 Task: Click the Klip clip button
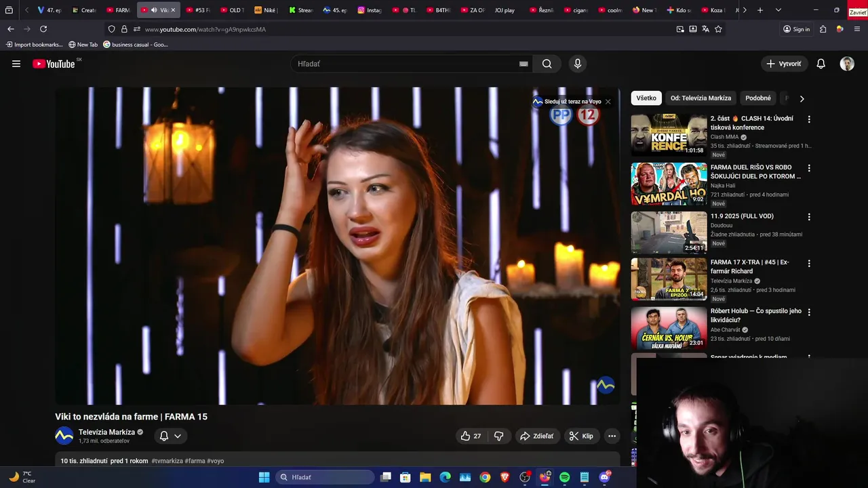581,436
